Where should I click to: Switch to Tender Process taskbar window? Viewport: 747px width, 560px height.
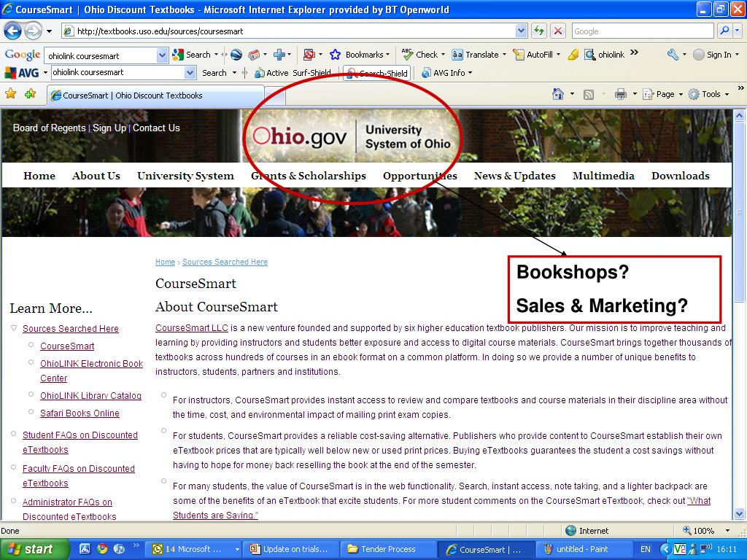pos(387,549)
